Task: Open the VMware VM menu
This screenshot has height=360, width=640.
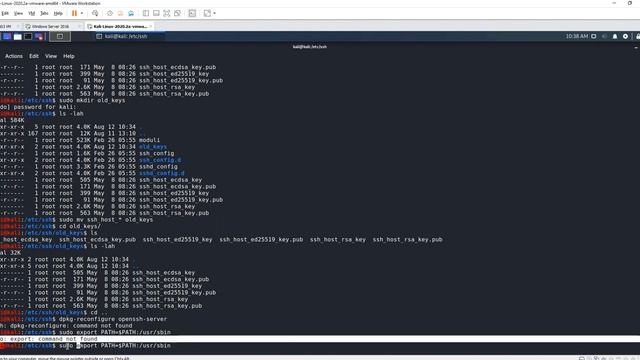Action: (x=31, y=13)
